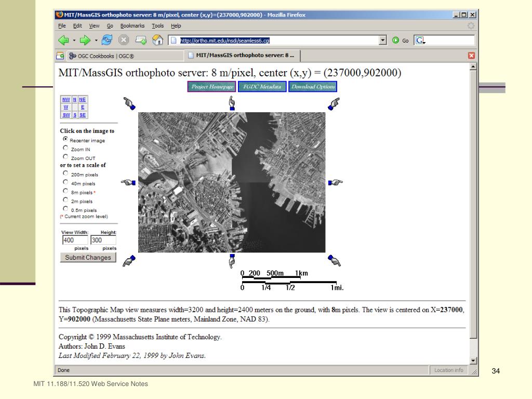Click the Firefox activity throbber icon
Screen dimensions: 532x399
click(x=471, y=26)
